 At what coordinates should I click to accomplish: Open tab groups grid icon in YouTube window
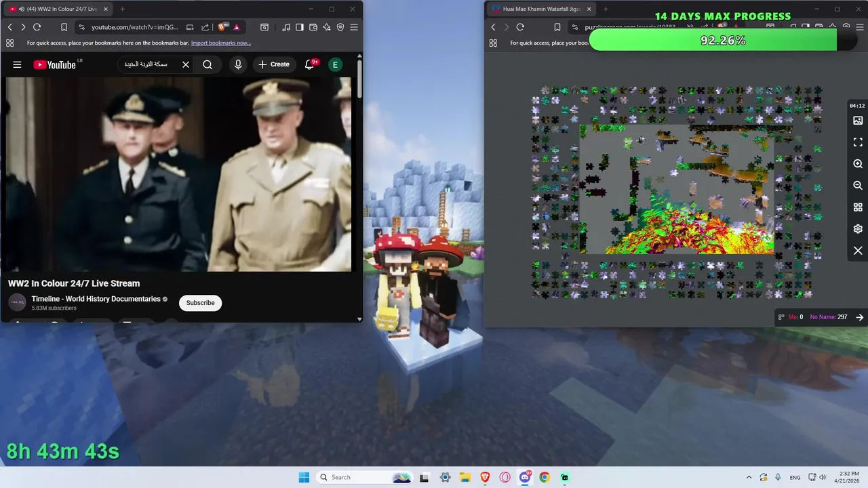(x=9, y=43)
